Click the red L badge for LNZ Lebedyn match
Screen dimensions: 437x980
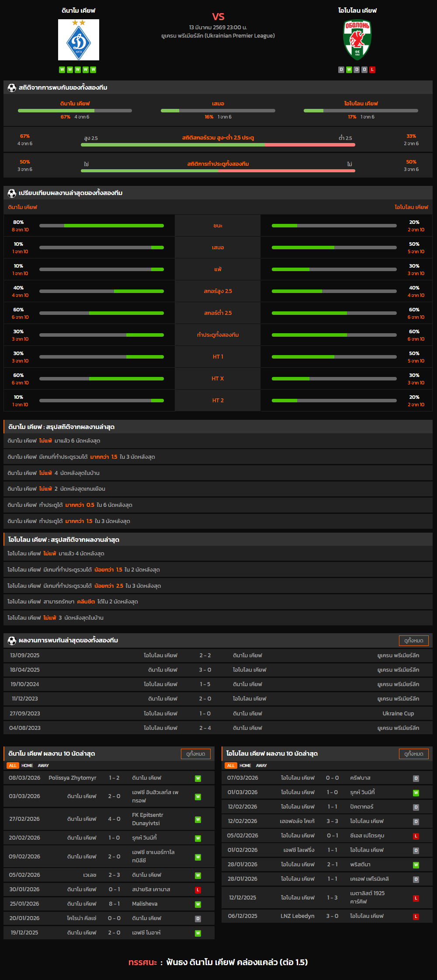[416, 917]
